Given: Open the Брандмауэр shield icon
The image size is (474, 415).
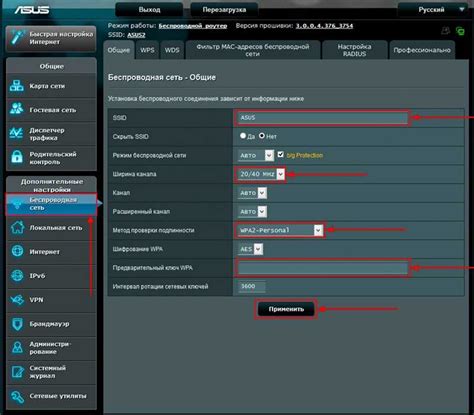Looking at the screenshot, I should click(17, 324).
